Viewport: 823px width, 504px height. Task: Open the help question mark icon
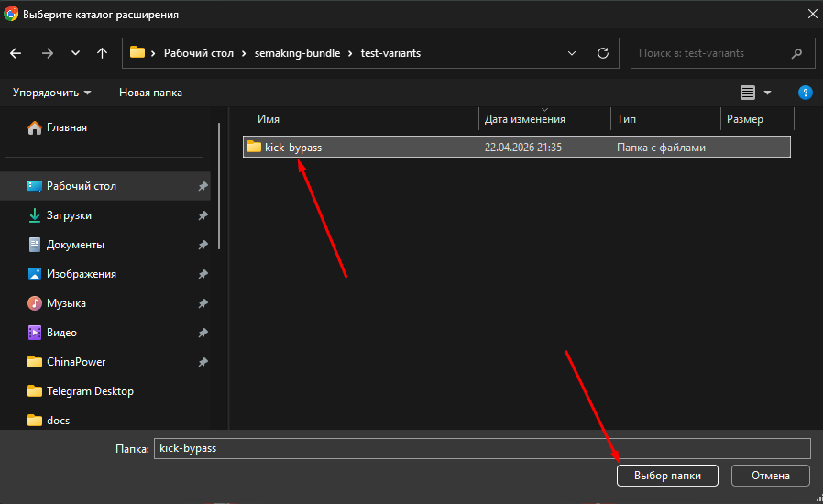(805, 93)
